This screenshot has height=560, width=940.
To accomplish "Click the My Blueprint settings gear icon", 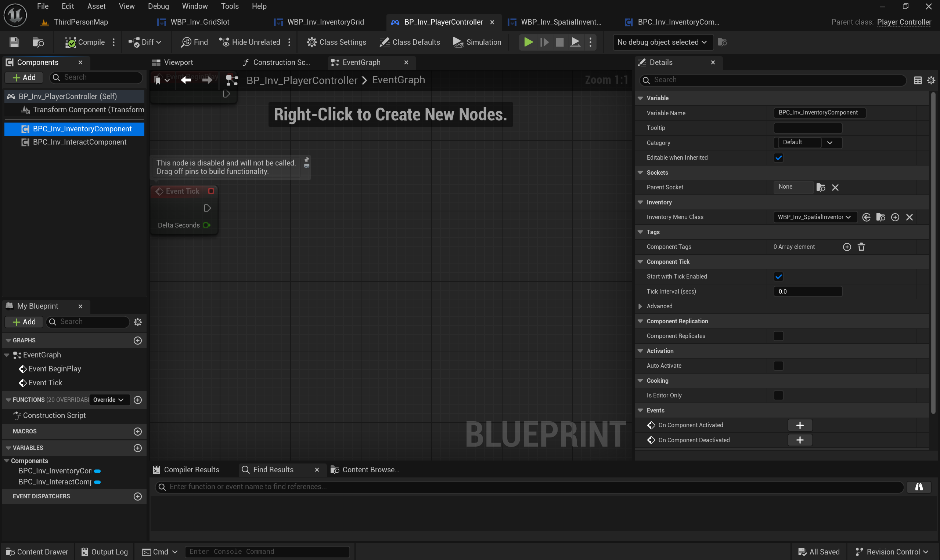I will click(x=138, y=322).
